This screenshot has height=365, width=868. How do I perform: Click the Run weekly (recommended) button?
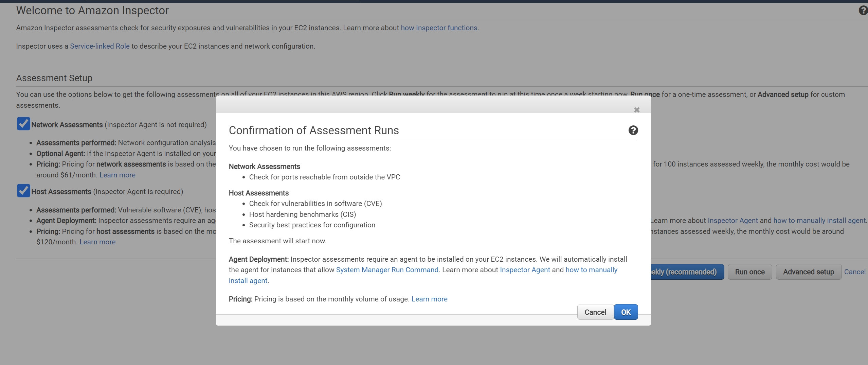tap(687, 272)
